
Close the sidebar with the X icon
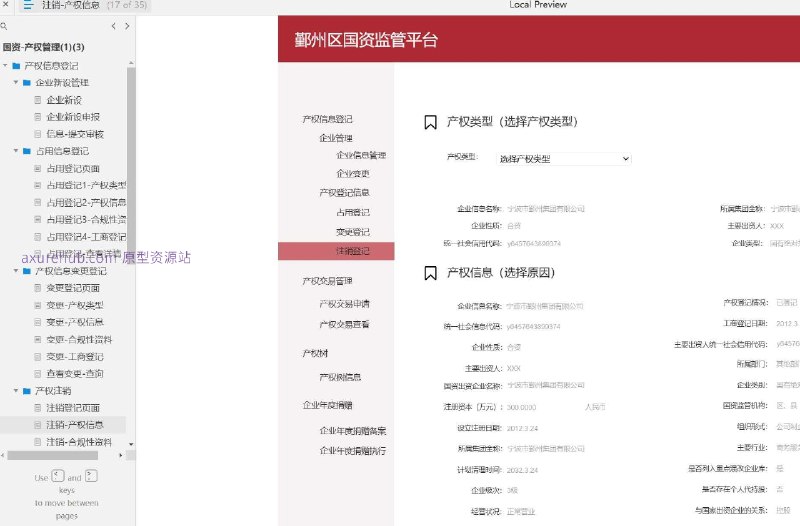point(5,5)
